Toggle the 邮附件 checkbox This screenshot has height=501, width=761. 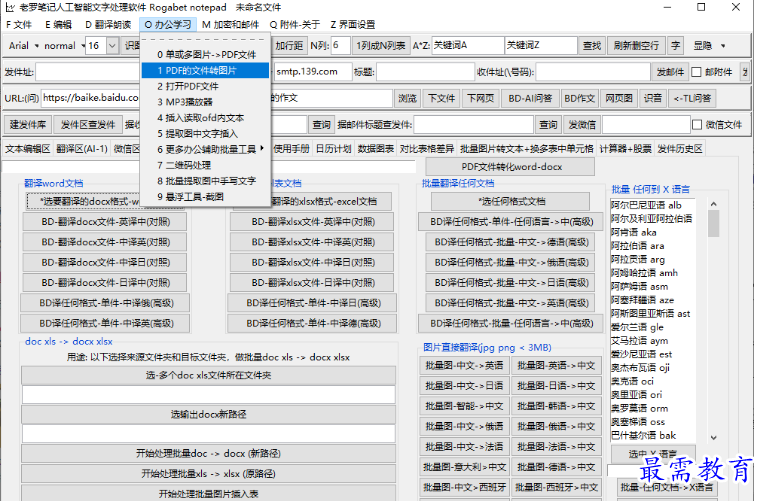tap(696, 72)
